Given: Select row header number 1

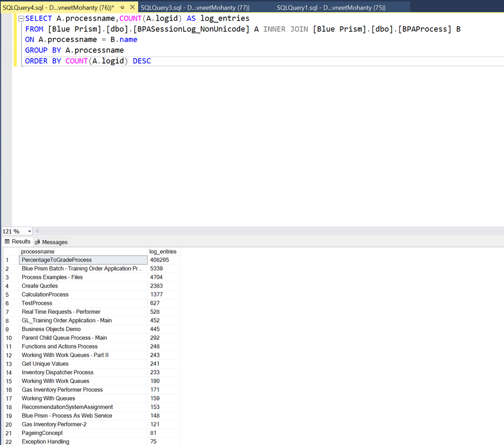Looking at the screenshot, I should (11, 260).
